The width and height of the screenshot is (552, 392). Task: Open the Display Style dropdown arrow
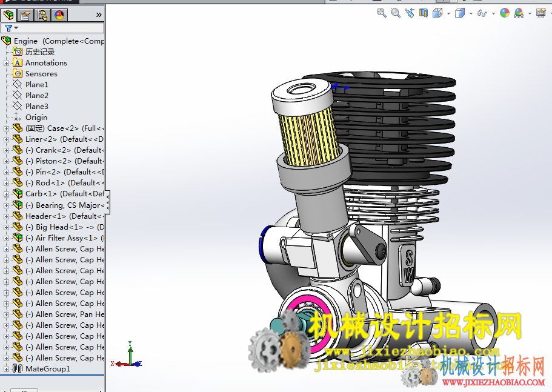471,14
